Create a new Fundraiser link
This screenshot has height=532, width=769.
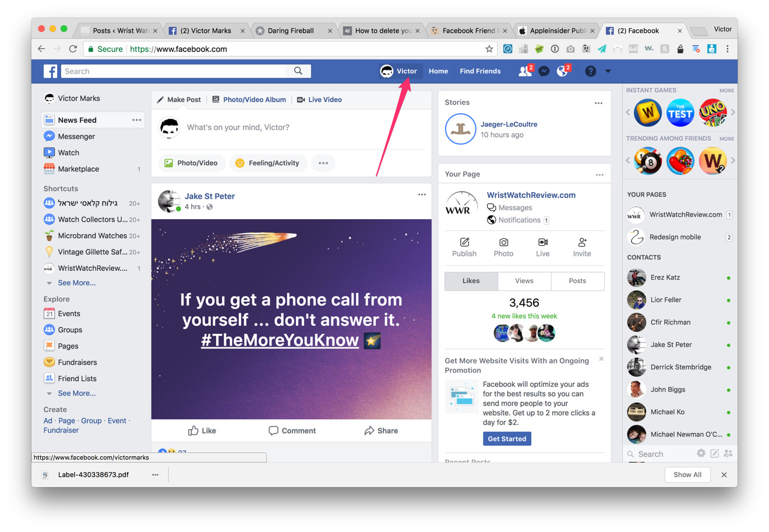coord(61,430)
